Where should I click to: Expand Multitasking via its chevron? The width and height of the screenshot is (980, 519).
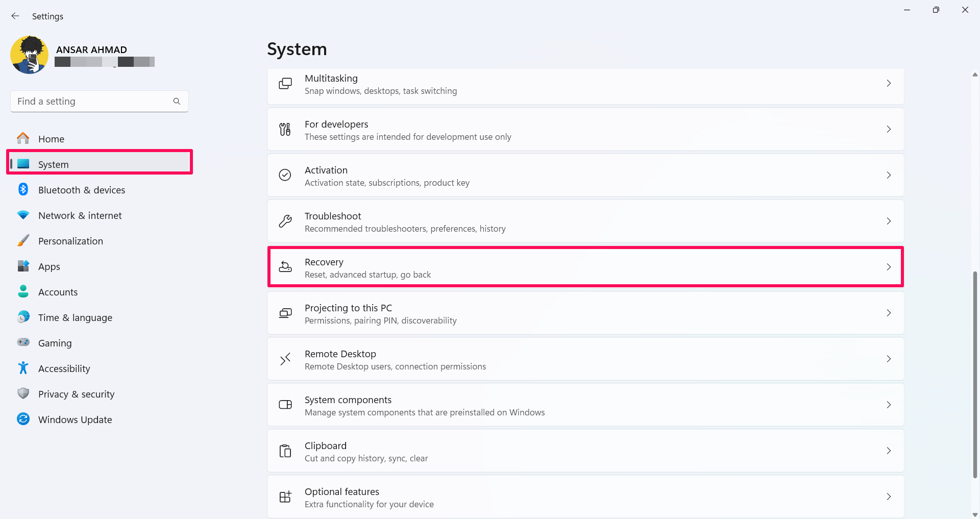coord(889,83)
